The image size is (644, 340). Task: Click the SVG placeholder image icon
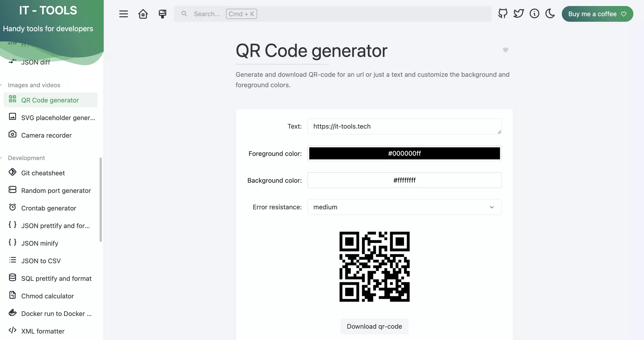(x=12, y=116)
